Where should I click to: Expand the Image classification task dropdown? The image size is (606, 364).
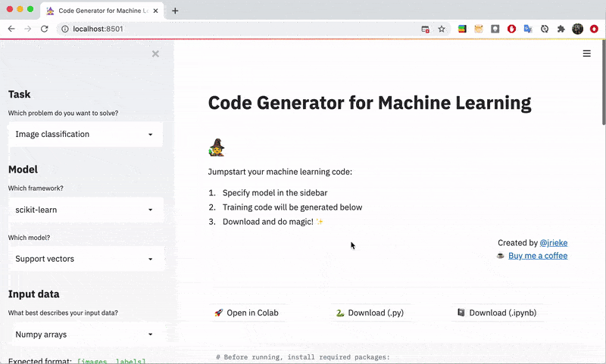(85, 134)
